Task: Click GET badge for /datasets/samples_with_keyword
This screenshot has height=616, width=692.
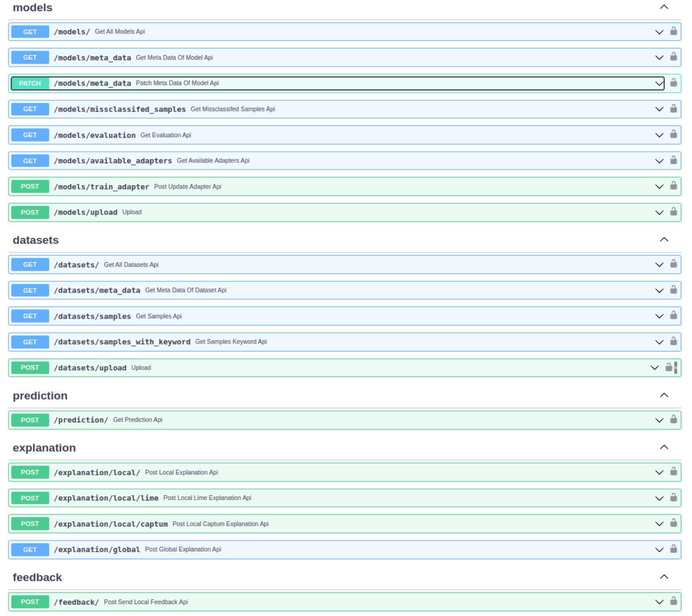Action: [x=30, y=342]
